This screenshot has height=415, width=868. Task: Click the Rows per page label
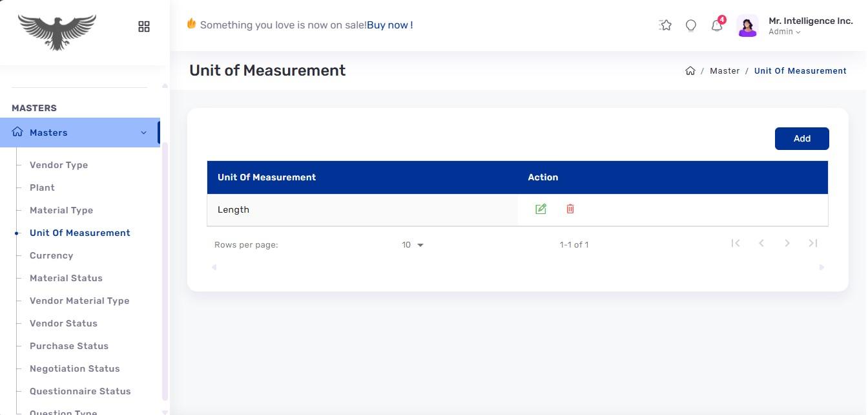[246, 245]
